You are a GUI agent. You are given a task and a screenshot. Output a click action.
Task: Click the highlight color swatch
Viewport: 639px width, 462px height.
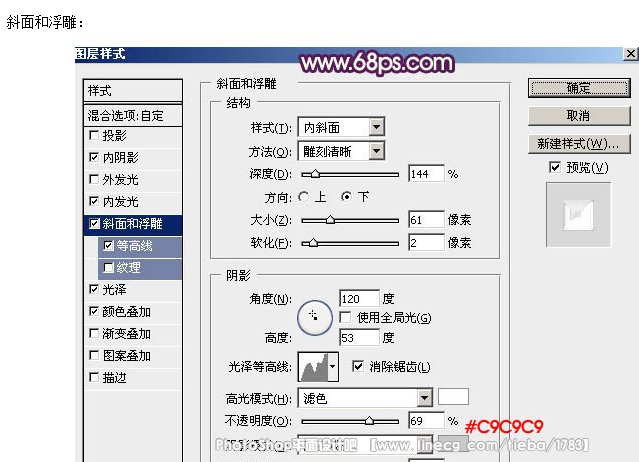(454, 397)
